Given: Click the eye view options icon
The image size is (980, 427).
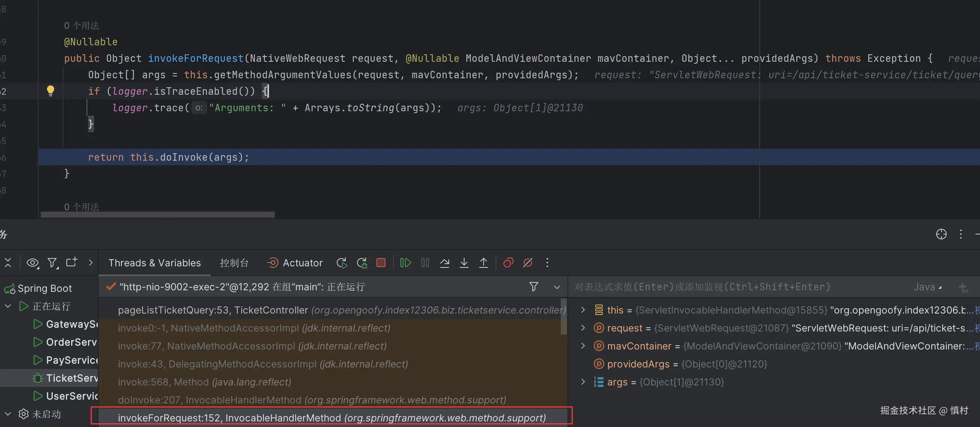Looking at the screenshot, I should [32, 263].
